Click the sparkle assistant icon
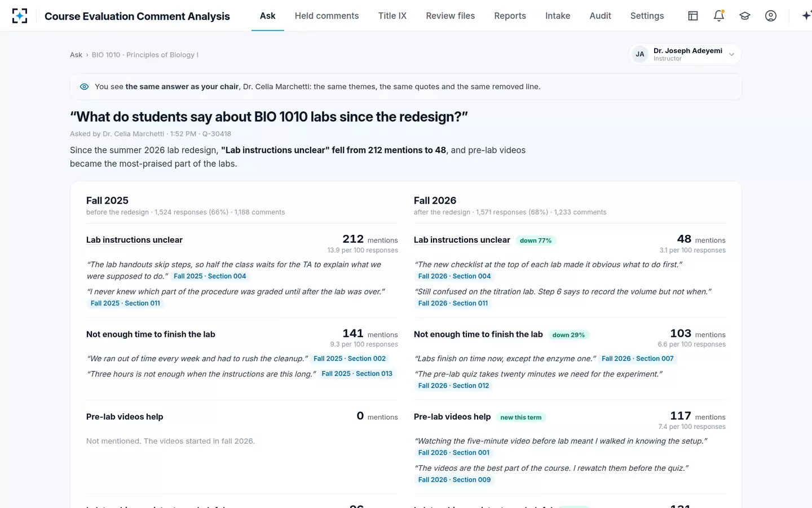Viewport: 812px width, 508px height. pos(806,16)
